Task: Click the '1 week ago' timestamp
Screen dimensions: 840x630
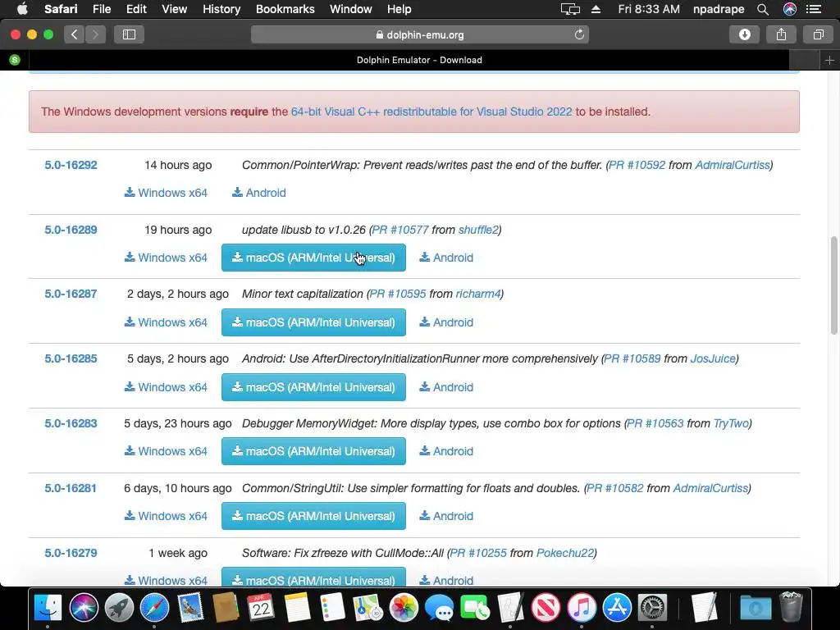Action: coord(178,553)
